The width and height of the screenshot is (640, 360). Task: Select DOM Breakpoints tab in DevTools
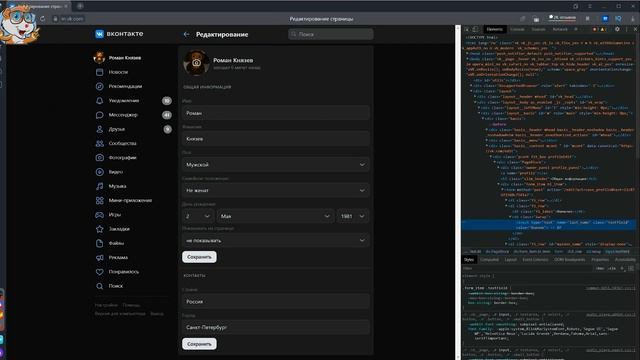pyautogui.click(x=570, y=260)
